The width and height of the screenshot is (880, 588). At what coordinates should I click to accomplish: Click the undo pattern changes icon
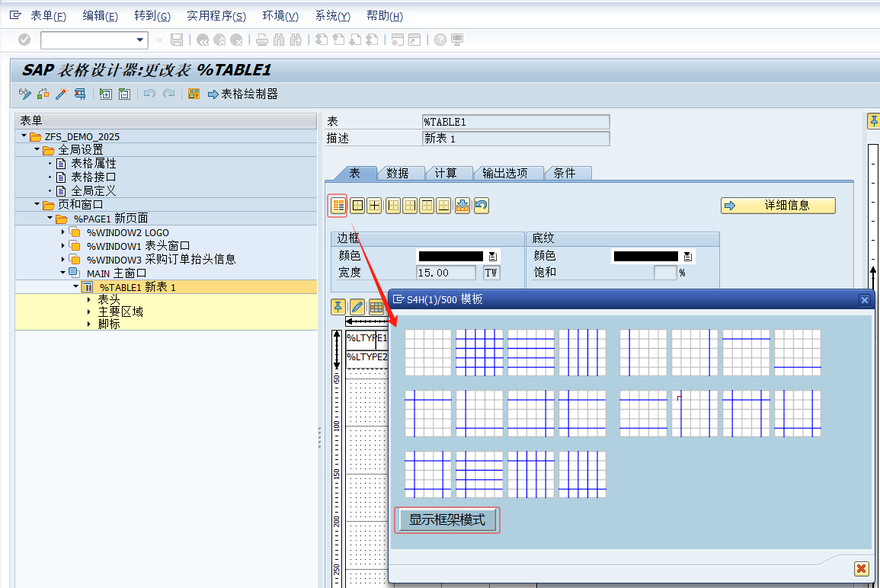(480, 205)
